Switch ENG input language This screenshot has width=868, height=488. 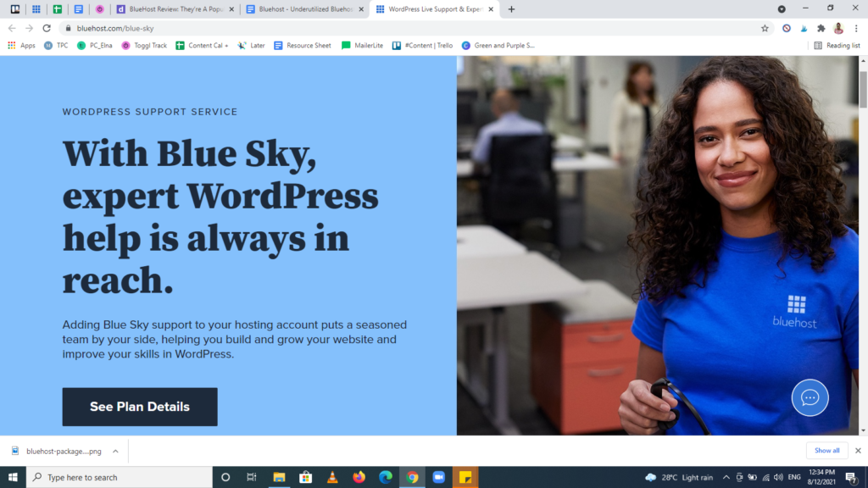click(x=794, y=477)
